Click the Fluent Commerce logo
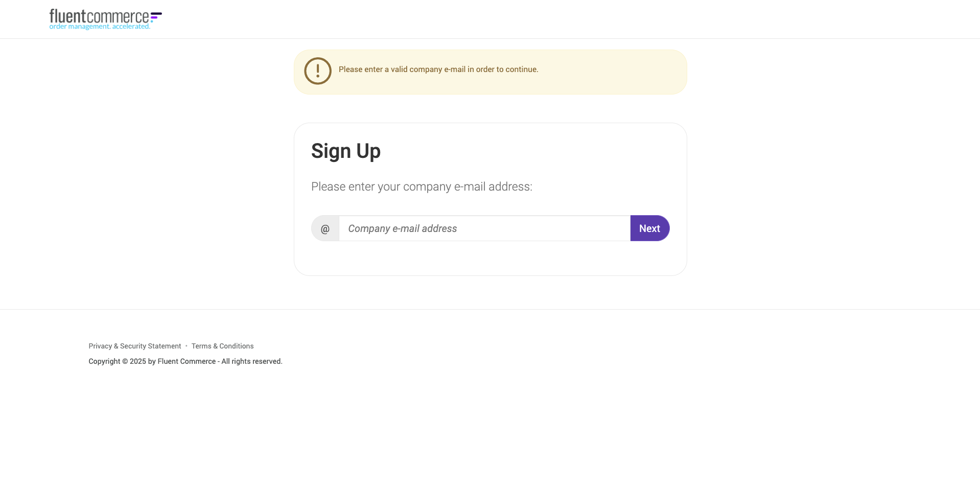Viewport: 980px width, 489px height. coord(105,19)
